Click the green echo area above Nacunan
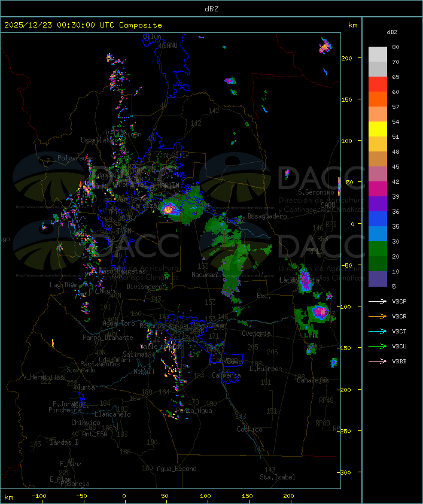Image resolution: width=423 pixels, height=504 pixels. pyautogui.click(x=233, y=263)
